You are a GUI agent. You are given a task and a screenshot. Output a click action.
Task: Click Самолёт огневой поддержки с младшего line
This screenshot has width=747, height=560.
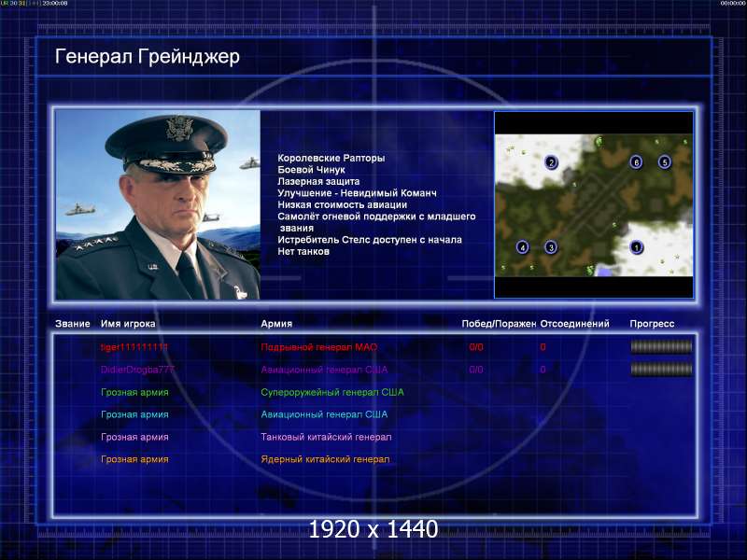click(376, 217)
